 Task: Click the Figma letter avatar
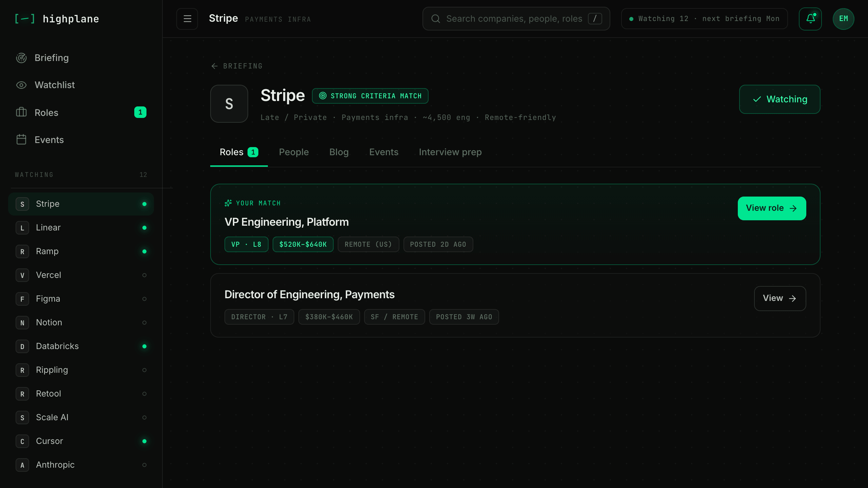point(22,299)
